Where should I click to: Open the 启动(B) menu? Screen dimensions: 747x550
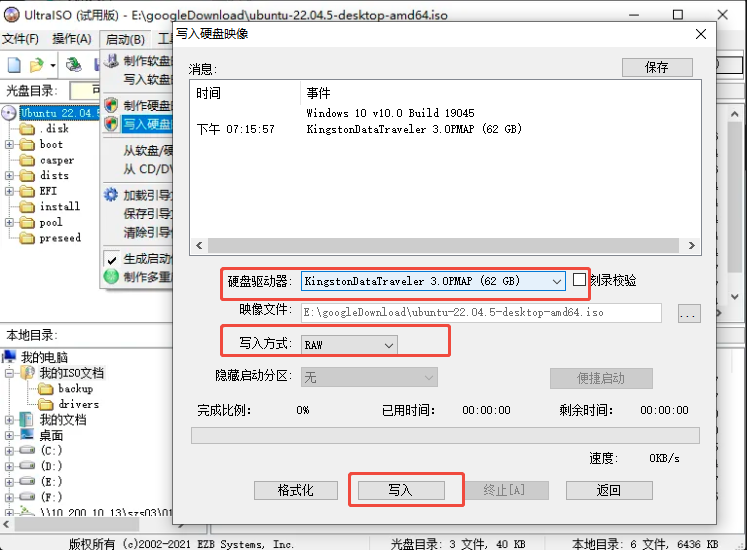tap(125, 39)
